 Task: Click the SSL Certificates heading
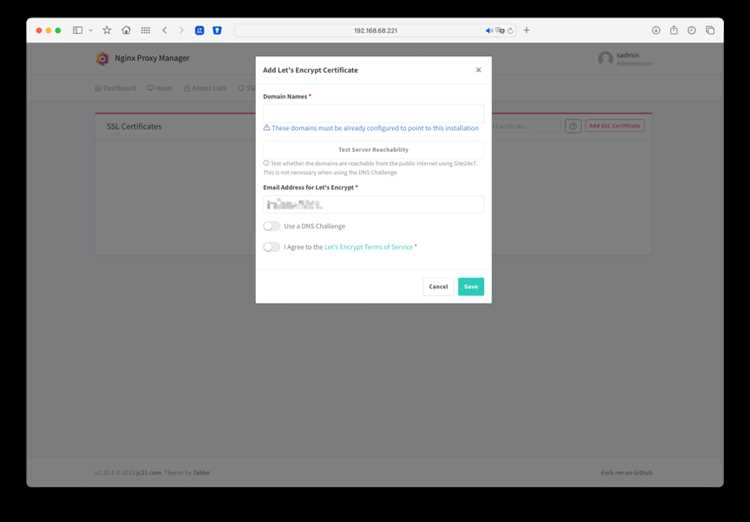[x=134, y=126]
